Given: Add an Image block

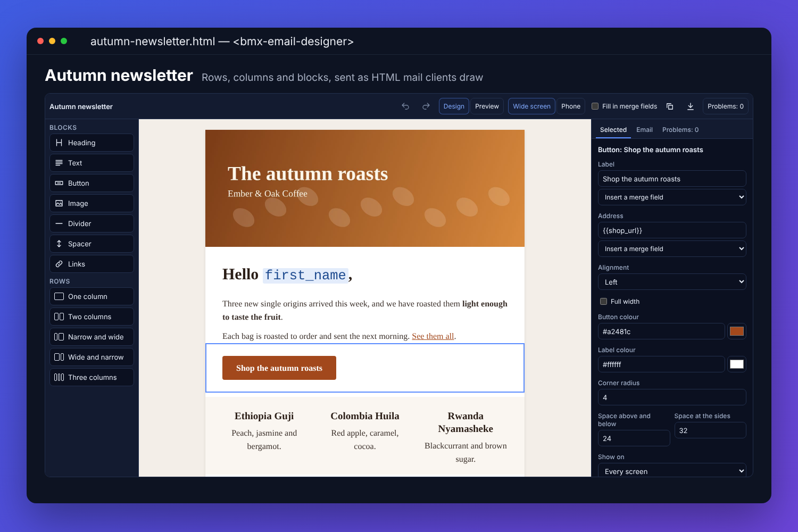Looking at the screenshot, I should coord(92,203).
